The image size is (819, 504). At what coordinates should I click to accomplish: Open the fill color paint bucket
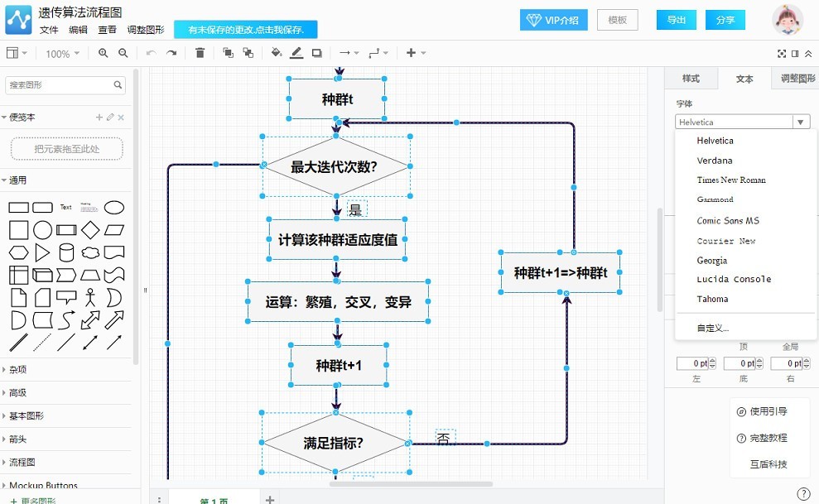[277, 53]
